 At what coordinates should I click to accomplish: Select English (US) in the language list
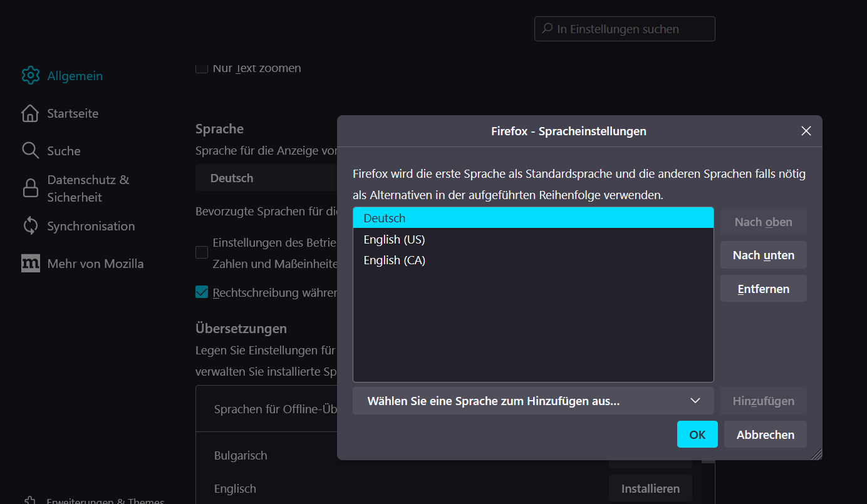click(x=533, y=239)
